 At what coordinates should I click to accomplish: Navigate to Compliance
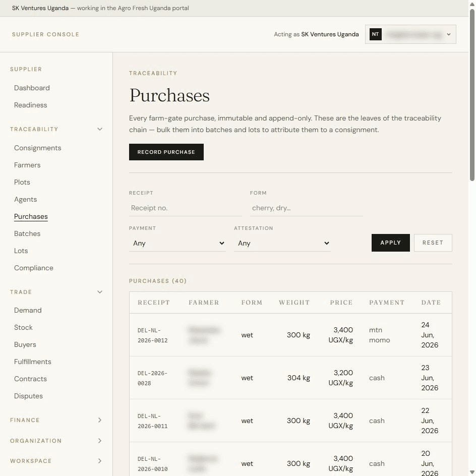(34, 268)
